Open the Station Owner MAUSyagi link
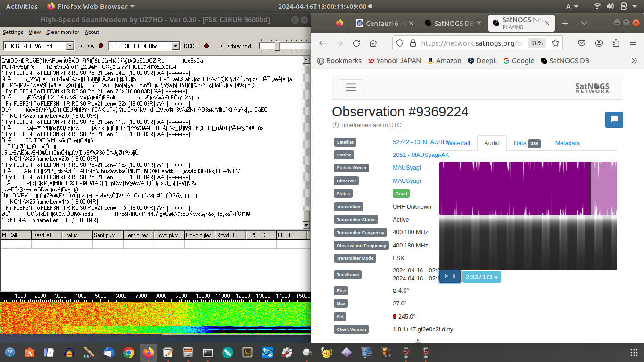Screen dimensions: 644x362 [x=407, y=168]
